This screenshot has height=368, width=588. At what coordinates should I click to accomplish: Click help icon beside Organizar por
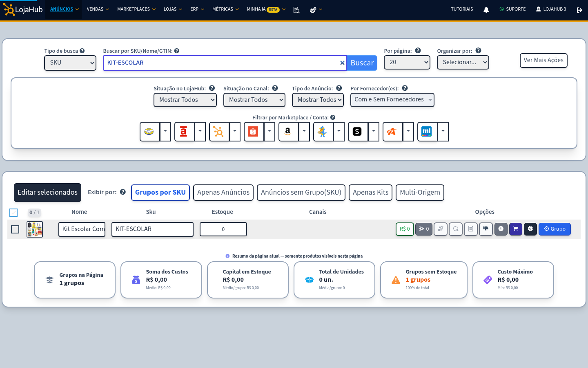[x=479, y=51]
